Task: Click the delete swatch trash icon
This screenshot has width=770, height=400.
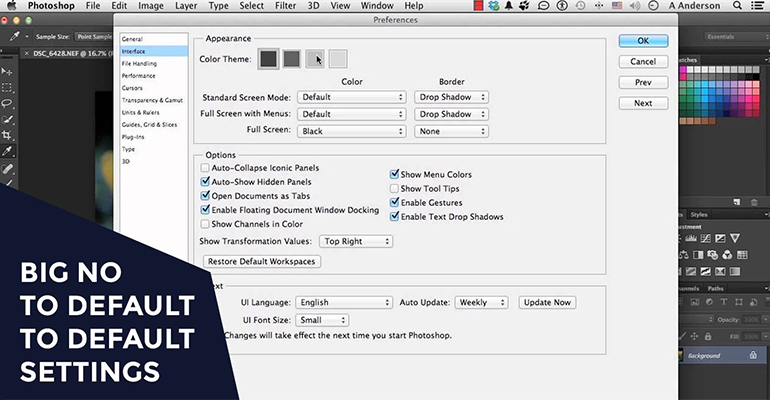Action: pyautogui.click(x=754, y=202)
